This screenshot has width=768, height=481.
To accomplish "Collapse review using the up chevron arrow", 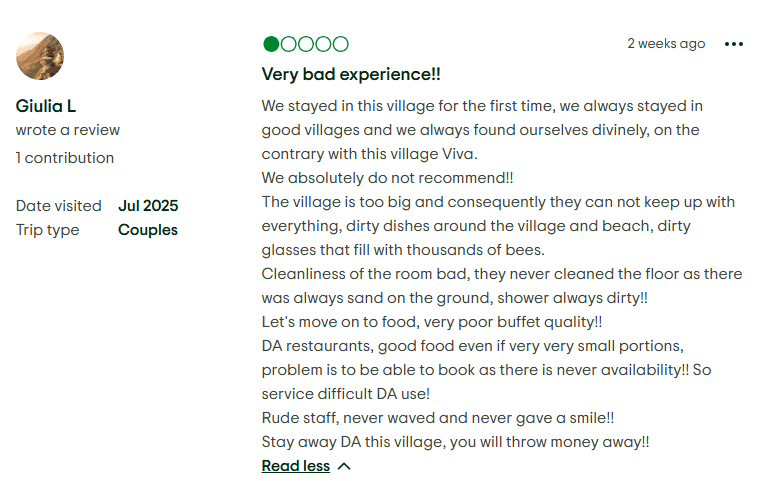I will point(344,466).
